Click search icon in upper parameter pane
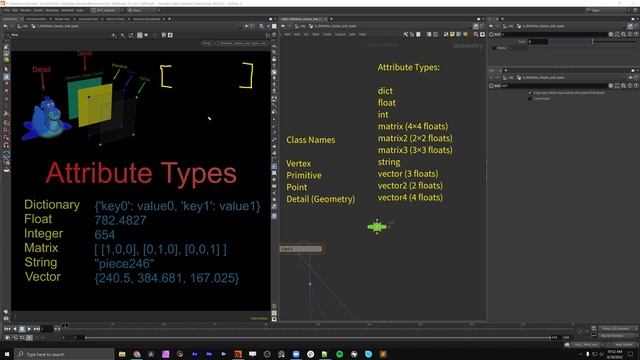Viewport: 640px width, 360px height. point(624,35)
